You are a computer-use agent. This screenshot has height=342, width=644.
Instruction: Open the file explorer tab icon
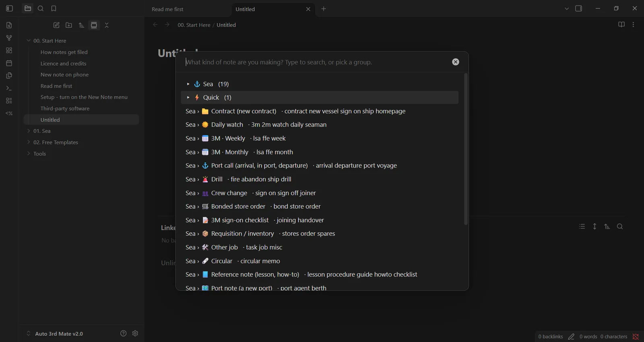click(x=28, y=8)
